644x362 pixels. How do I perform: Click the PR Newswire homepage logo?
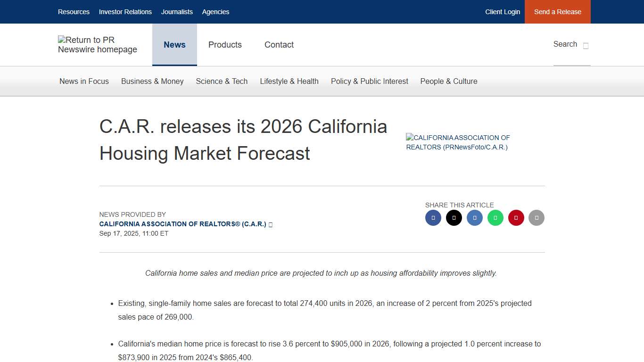[98, 44]
